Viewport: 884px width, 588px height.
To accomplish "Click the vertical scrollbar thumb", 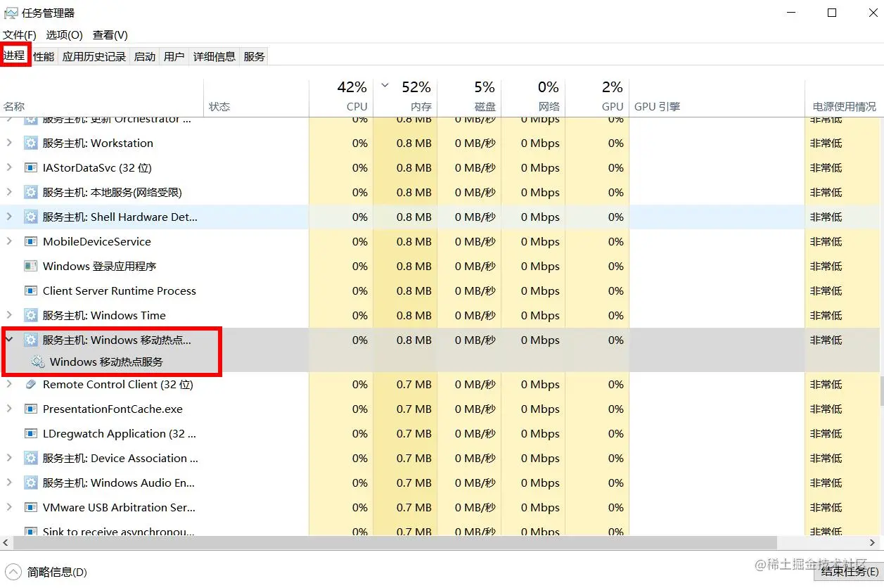I will 880,390.
